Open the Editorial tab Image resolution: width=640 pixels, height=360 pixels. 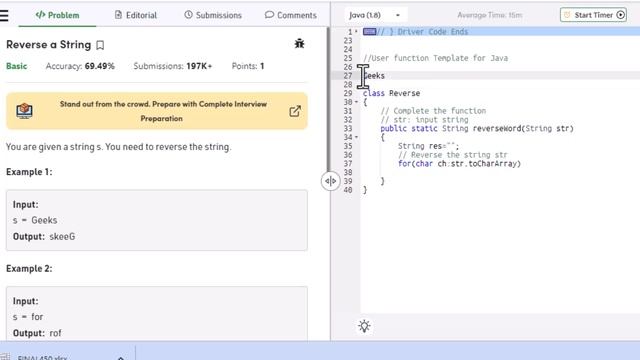(x=136, y=15)
